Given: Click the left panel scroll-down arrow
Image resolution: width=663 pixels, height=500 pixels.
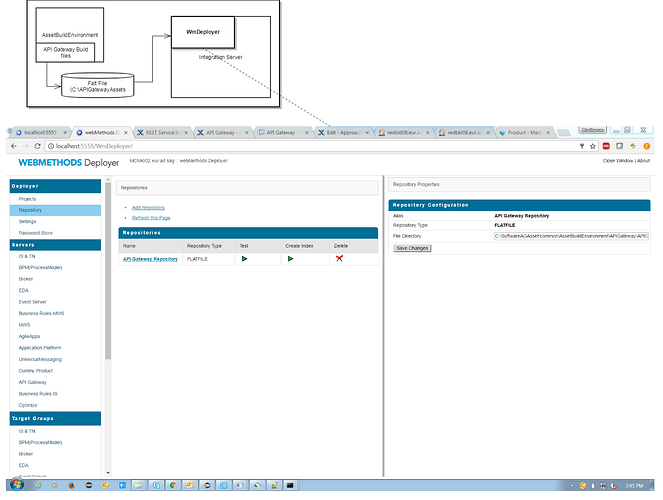Looking at the screenshot, I should point(108,473).
